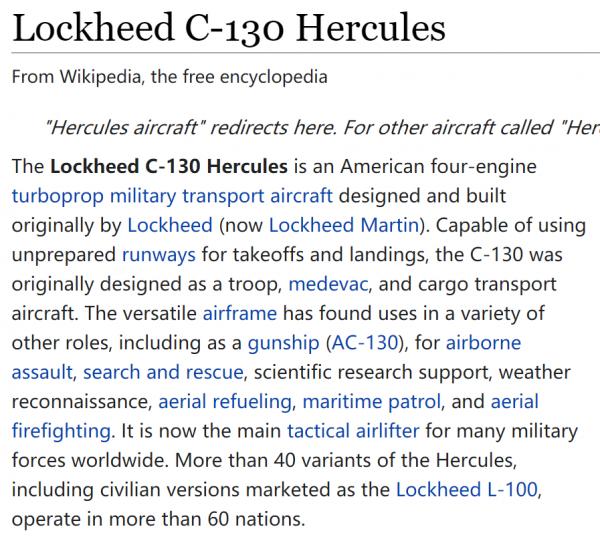Image resolution: width=600 pixels, height=537 pixels.
Task: Open the search and rescue link
Action: click(x=163, y=373)
